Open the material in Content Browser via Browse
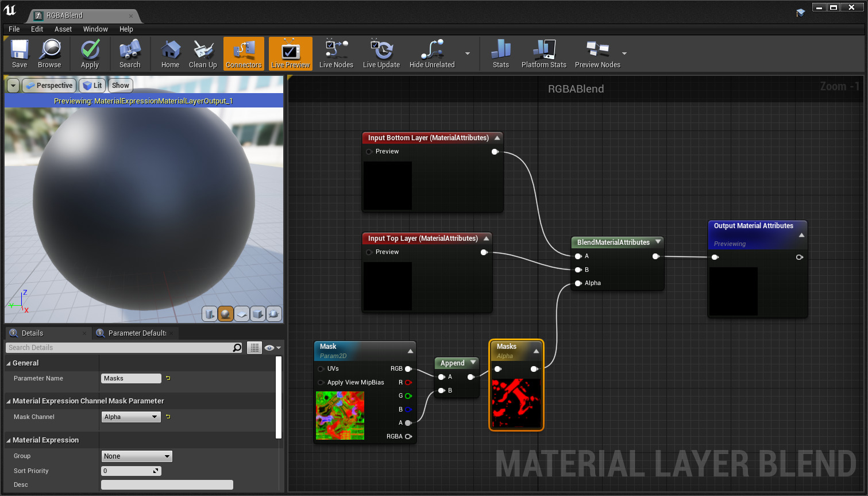Image resolution: width=868 pixels, height=496 pixels. pos(49,53)
